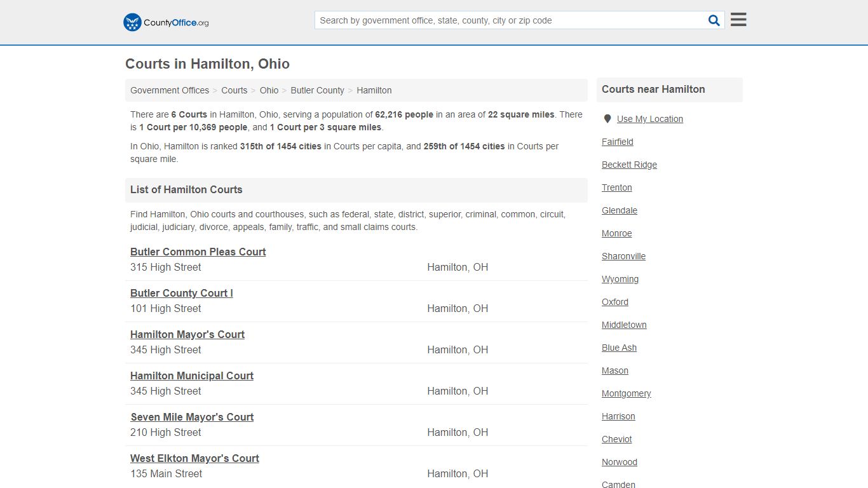Click the 101 High Street address
Image resolution: width=868 pixels, height=488 pixels.
click(x=166, y=308)
